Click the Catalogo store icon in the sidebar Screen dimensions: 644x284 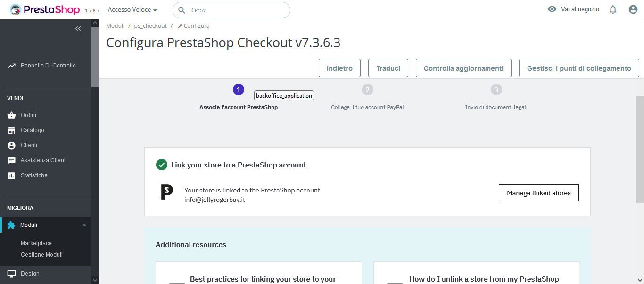(x=12, y=130)
